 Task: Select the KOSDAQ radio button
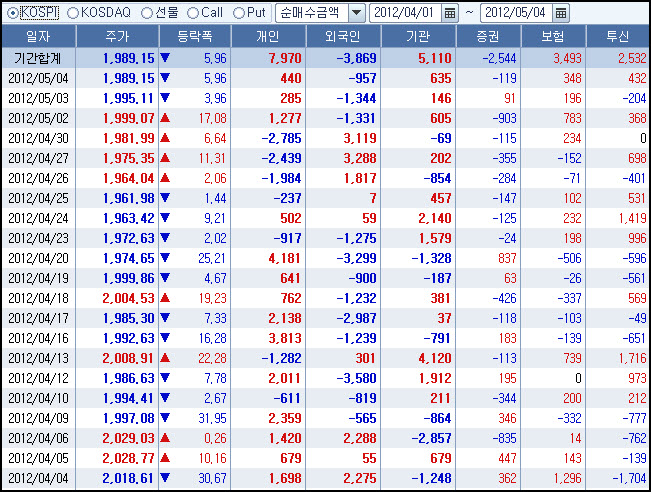tap(73, 13)
